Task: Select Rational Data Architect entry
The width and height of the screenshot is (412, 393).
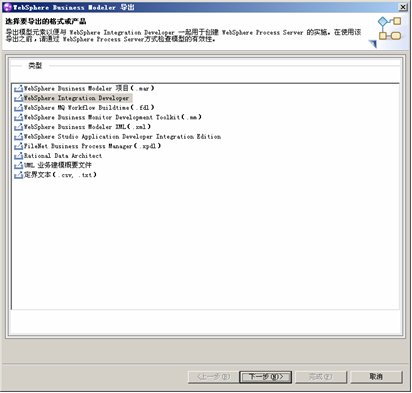Action: pyautogui.click(x=63, y=156)
